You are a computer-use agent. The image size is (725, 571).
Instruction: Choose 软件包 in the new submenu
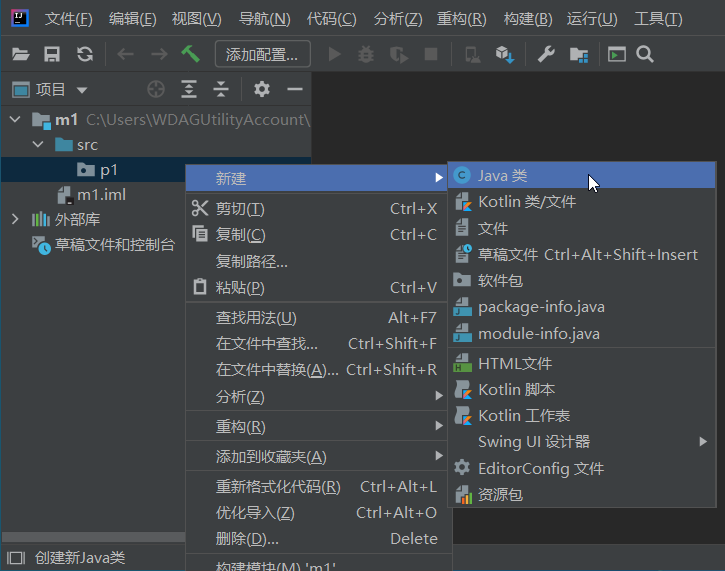click(x=500, y=281)
